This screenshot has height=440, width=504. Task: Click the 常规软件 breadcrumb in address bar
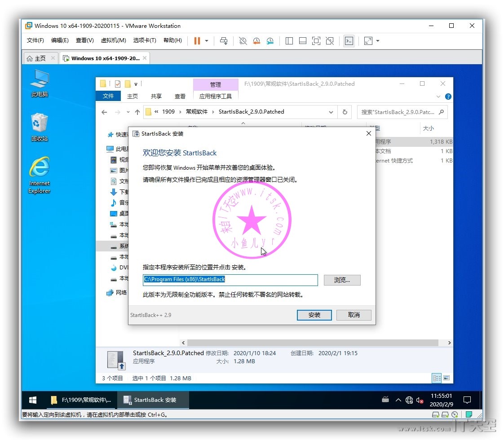click(x=197, y=111)
